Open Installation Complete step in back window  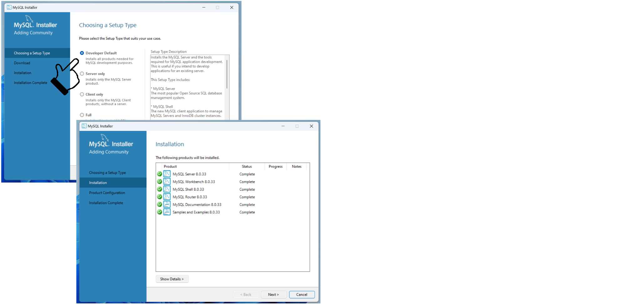click(31, 83)
